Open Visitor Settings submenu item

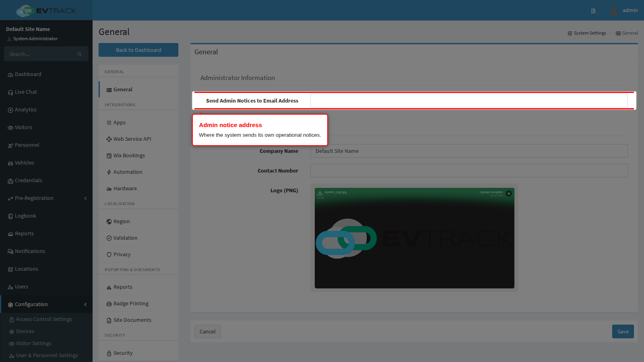pos(46,343)
